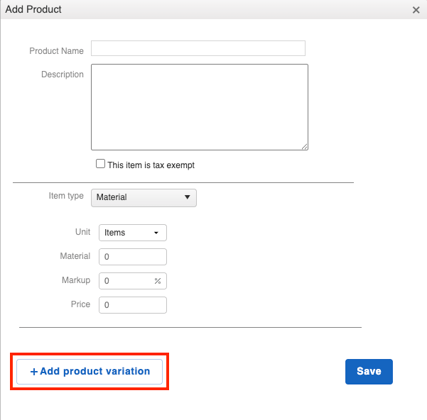Click the small caret in Unit dropdown
Viewport: 427px width, 420px height.
[x=156, y=233]
